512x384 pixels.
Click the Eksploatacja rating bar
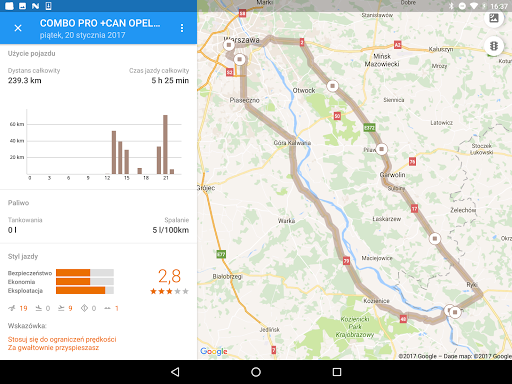(x=85, y=290)
